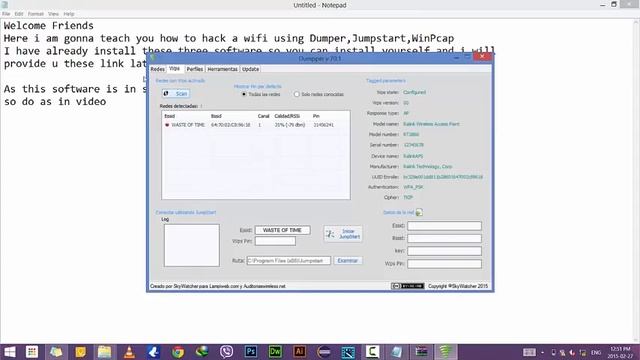Click the Wps Pin field under JumpStart

[x=275, y=241]
